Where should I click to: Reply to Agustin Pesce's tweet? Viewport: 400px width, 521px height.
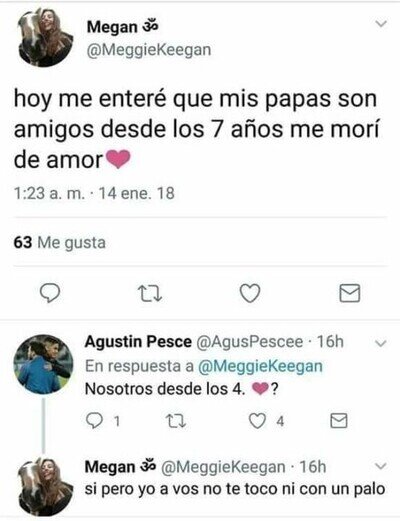tap(95, 421)
